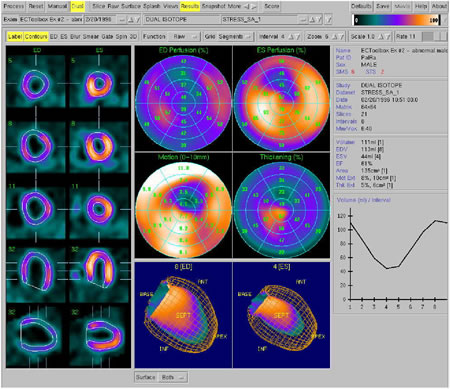Open the More menu

(x=234, y=6)
